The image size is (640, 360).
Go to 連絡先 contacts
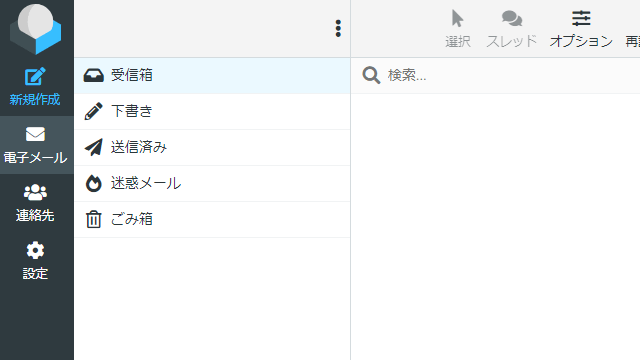point(36,203)
